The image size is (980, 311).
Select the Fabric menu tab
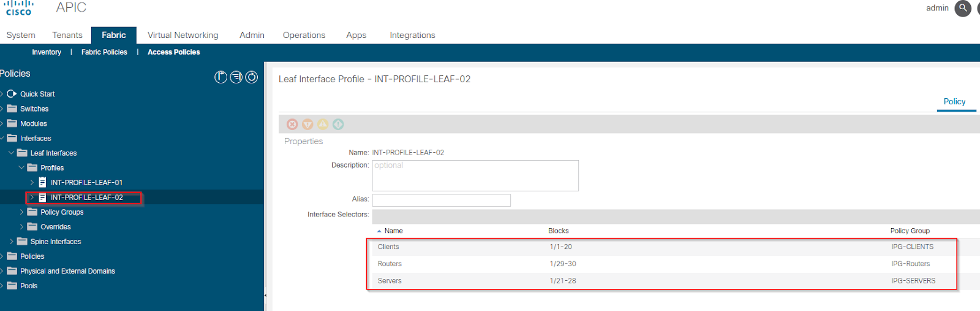[114, 35]
